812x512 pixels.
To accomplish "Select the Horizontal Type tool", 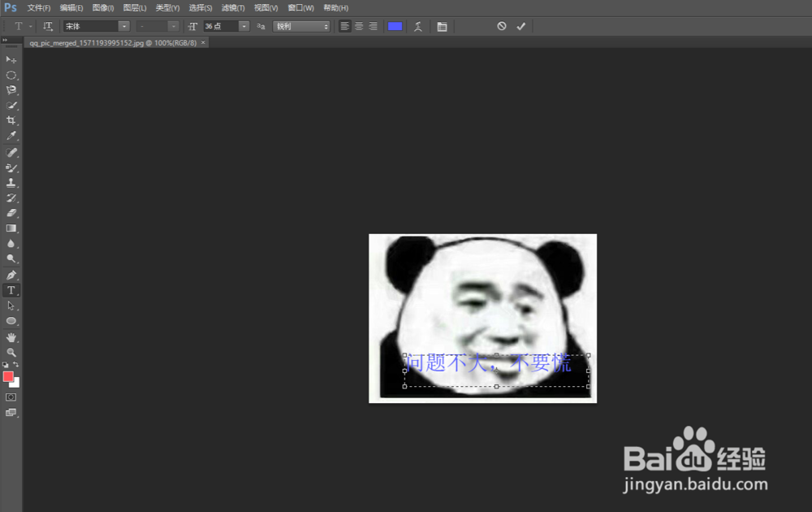I will (11, 290).
